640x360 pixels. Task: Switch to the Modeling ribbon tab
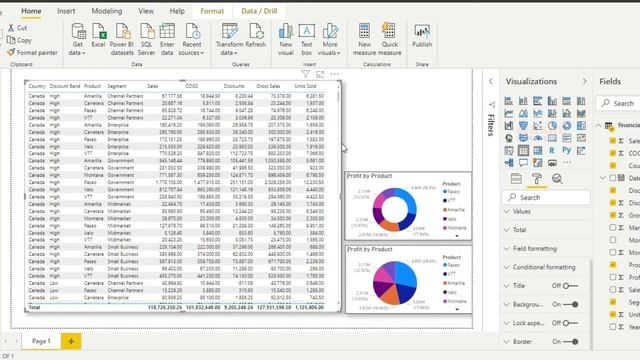tap(107, 11)
